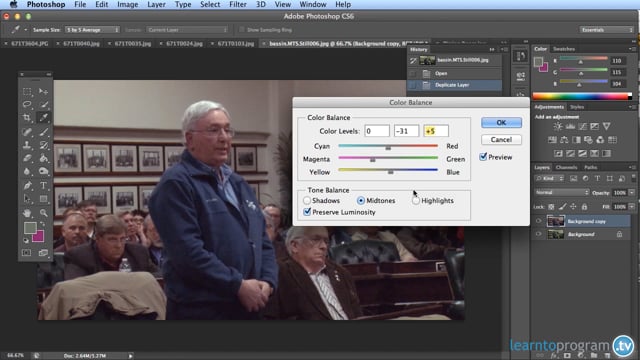Select the Crop tool
The height and width of the screenshot is (360, 640).
click(x=27, y=118)
